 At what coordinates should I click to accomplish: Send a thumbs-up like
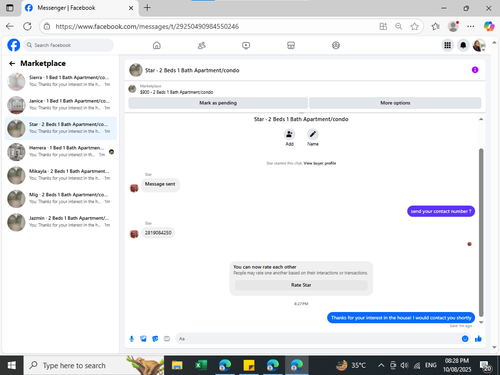pos(478,339)
